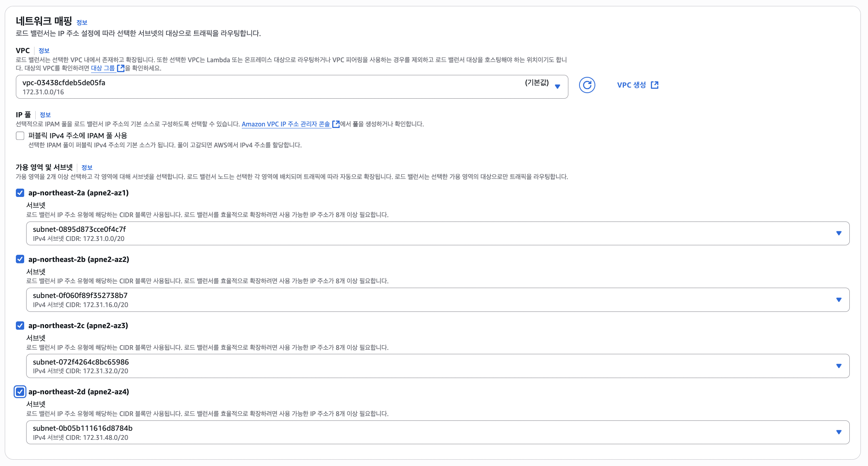The width and height of the screenshot is (868, 466).
Task: Click the external-link icon beside 대상 그룹
Action: [x=121, y=68]
